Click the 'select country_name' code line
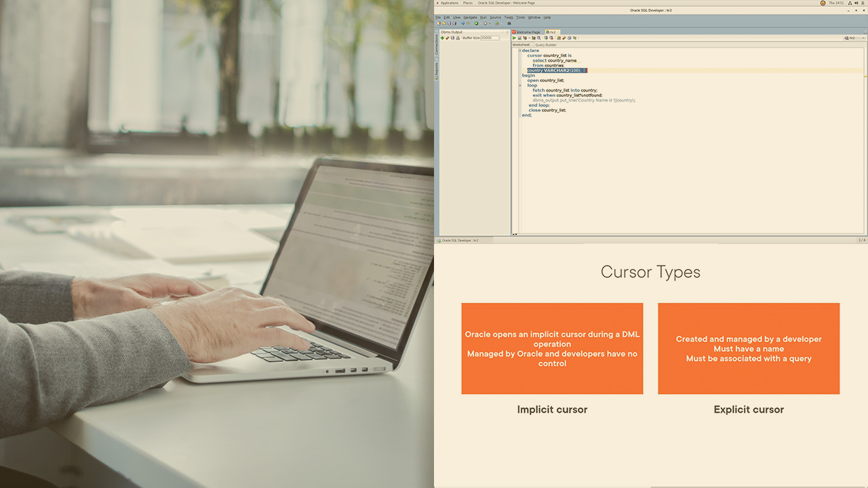 coord(555,60)
